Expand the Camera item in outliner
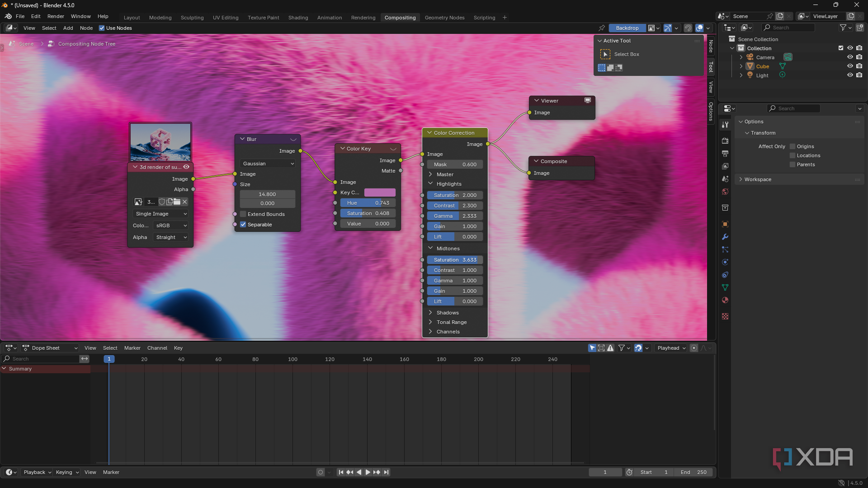Viewport: 868px width, 488px height. [x=741, y=57]
